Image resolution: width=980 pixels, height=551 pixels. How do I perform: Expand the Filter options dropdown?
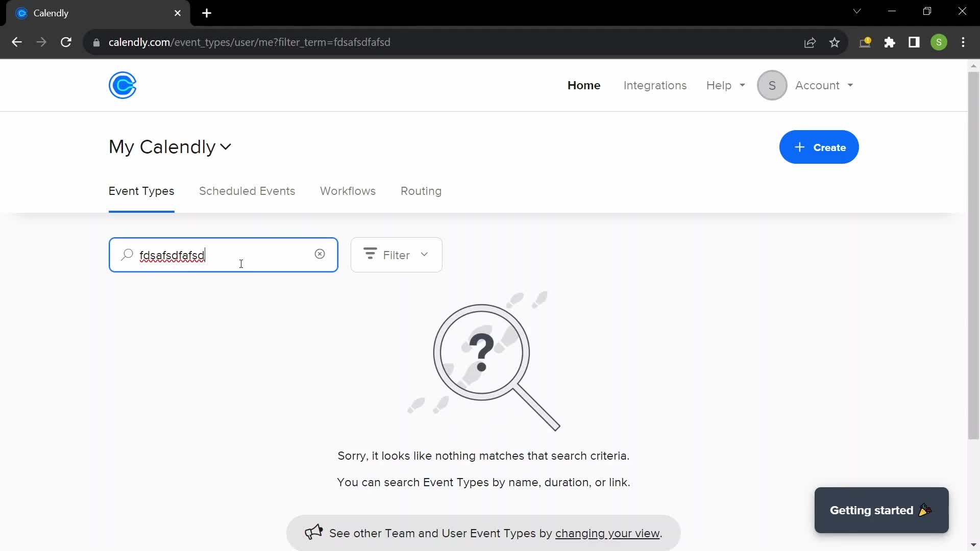pyautogui.click(x=396, y=254)
